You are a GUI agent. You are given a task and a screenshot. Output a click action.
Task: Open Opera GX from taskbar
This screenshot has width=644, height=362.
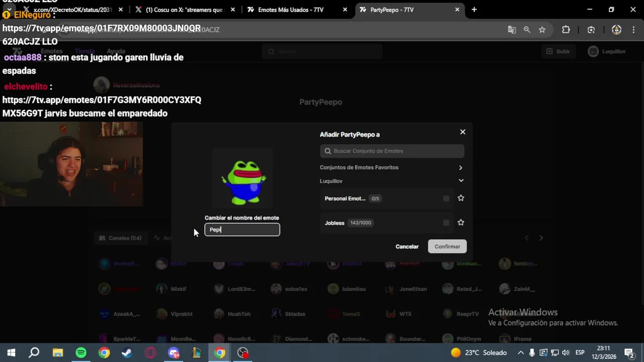[150, 352]
